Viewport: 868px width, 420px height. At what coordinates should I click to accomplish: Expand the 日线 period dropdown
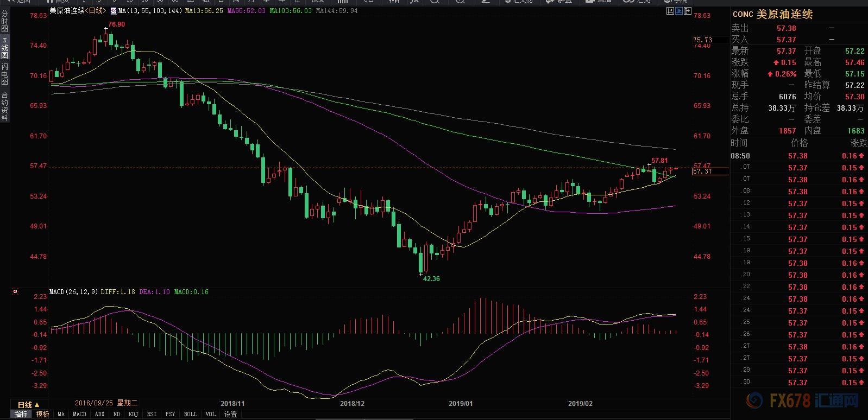(x=28, y=405)
